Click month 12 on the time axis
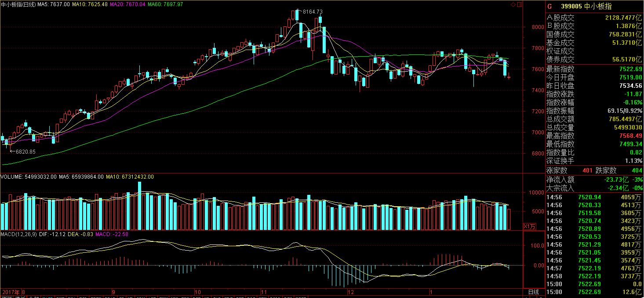Image resolution: width=644 pixels, height=298 pixels. click(350, 292)
